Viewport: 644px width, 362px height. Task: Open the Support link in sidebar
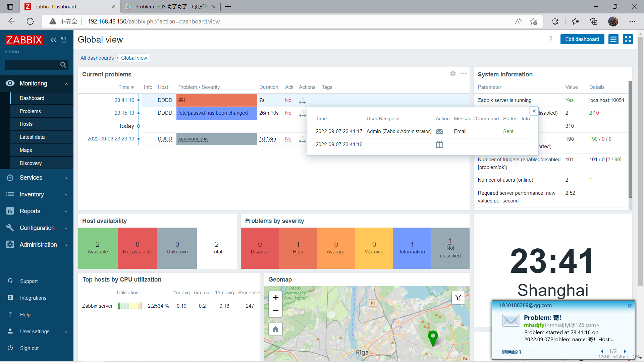coord(29,281)
